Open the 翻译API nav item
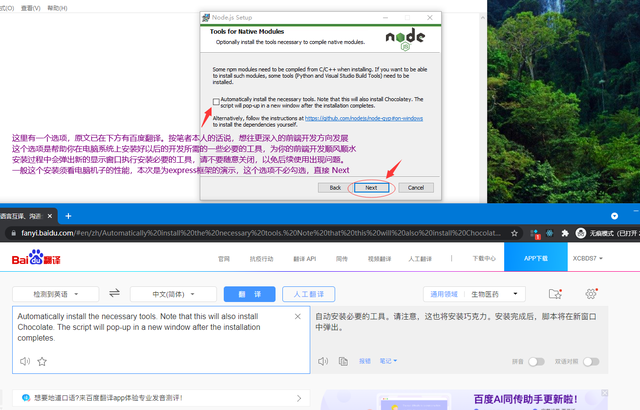 (304, 259)
